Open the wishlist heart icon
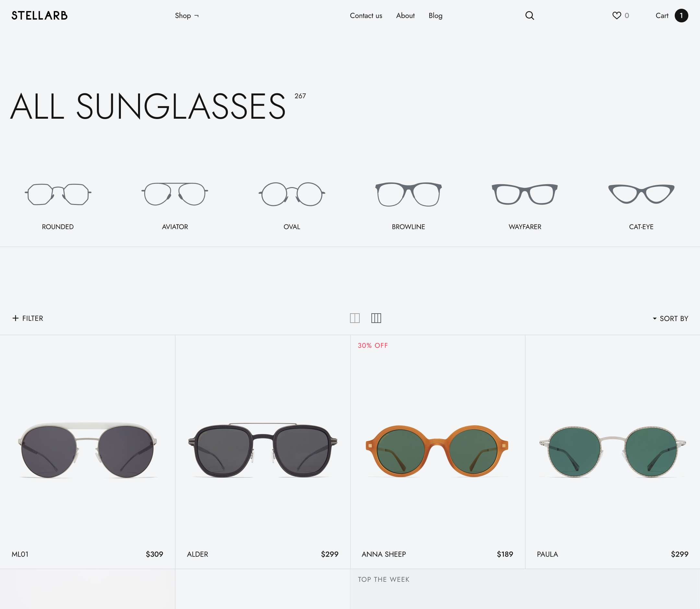700x609 pixels. [616, 16]
